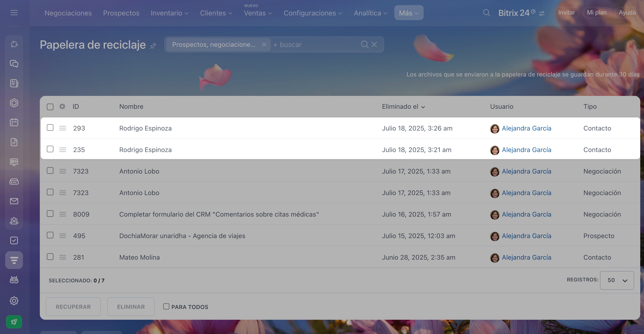Click the DochiaMorar unaridha - Agencia de viajes name
The height and width of the screenshot is (334, 644).
tap(182, 236)
